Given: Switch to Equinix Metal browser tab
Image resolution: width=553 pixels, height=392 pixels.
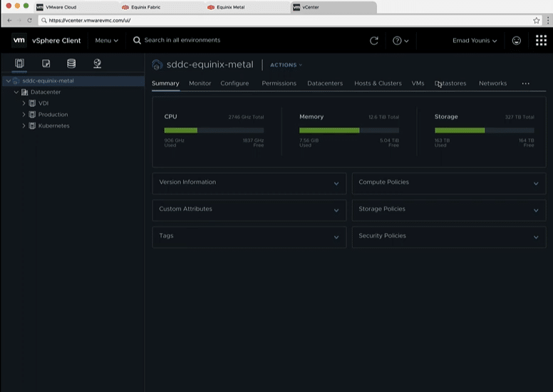Looking at the screenshot, I should [247, 7].
